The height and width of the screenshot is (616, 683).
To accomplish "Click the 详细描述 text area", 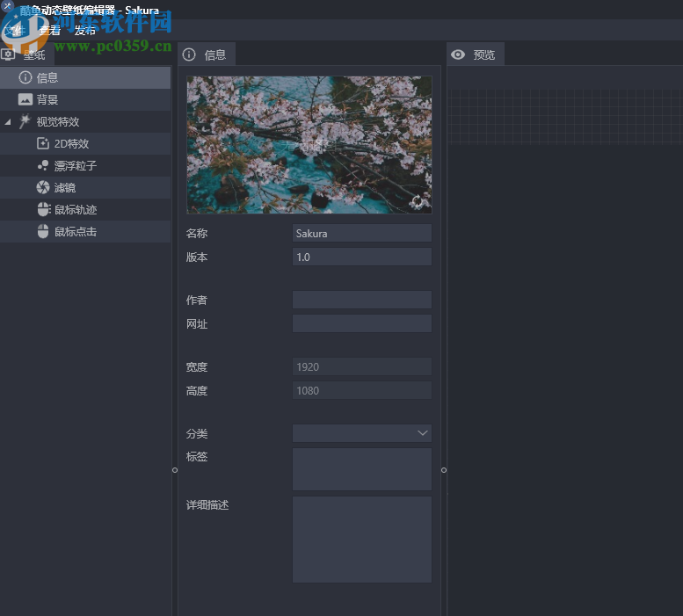I will click(362, 540).
